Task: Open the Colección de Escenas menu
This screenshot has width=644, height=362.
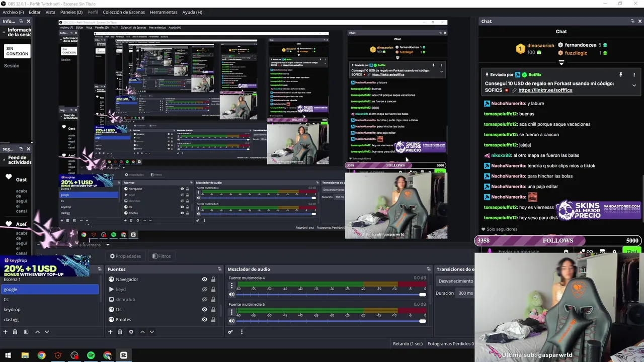Action: [124, 12]
